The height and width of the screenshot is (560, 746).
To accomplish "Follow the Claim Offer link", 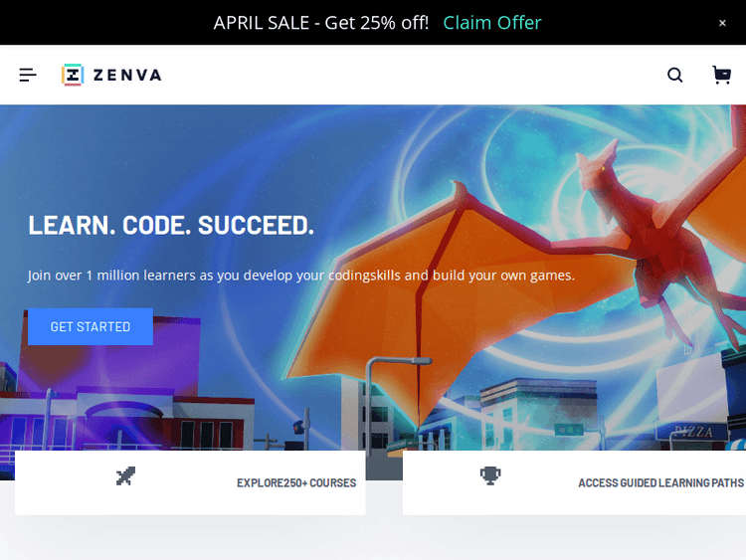I will (x=492, y=23).
